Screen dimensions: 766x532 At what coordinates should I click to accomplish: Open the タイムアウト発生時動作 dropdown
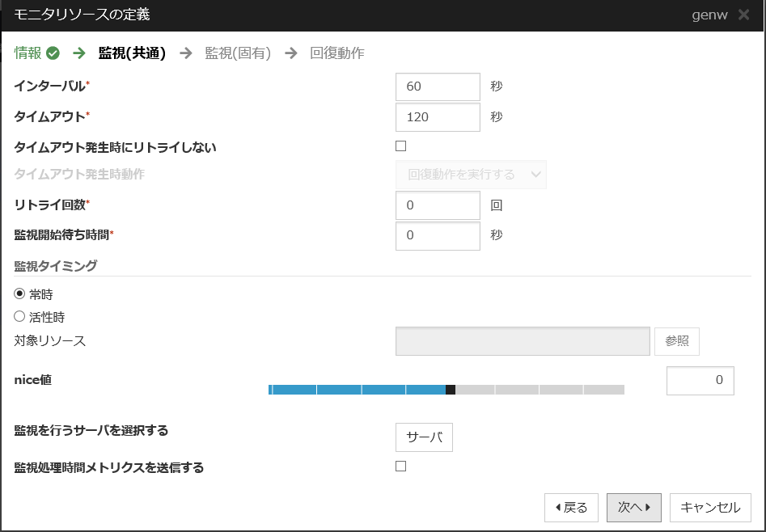tap(471, 175)
